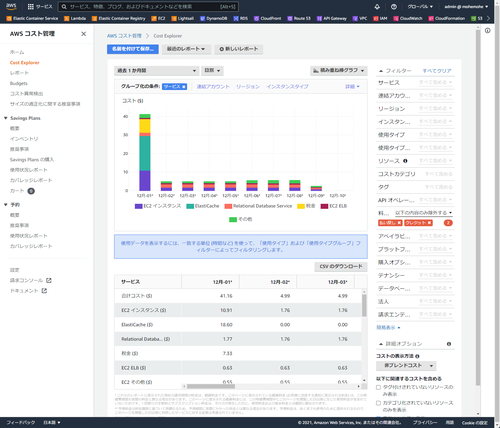
Task: Click info icon beside 詳細オプション
Action: point(449,344)
